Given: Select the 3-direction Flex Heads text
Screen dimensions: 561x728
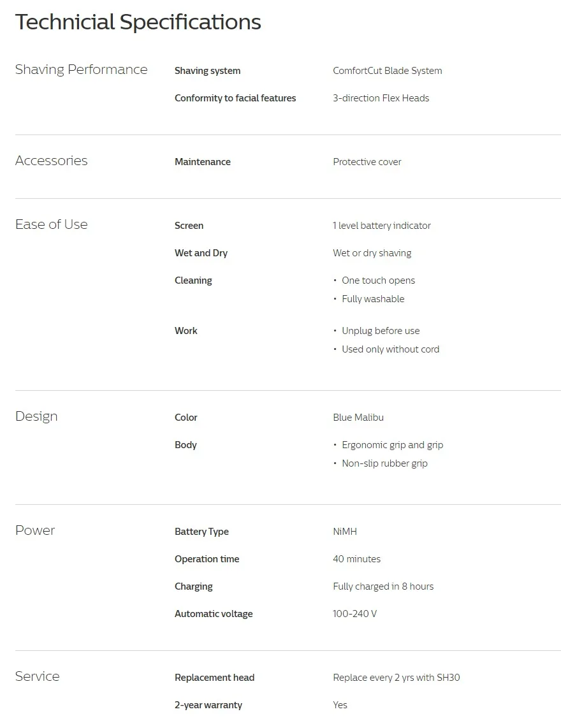Looking at the screenshot, I should [381, 98].
